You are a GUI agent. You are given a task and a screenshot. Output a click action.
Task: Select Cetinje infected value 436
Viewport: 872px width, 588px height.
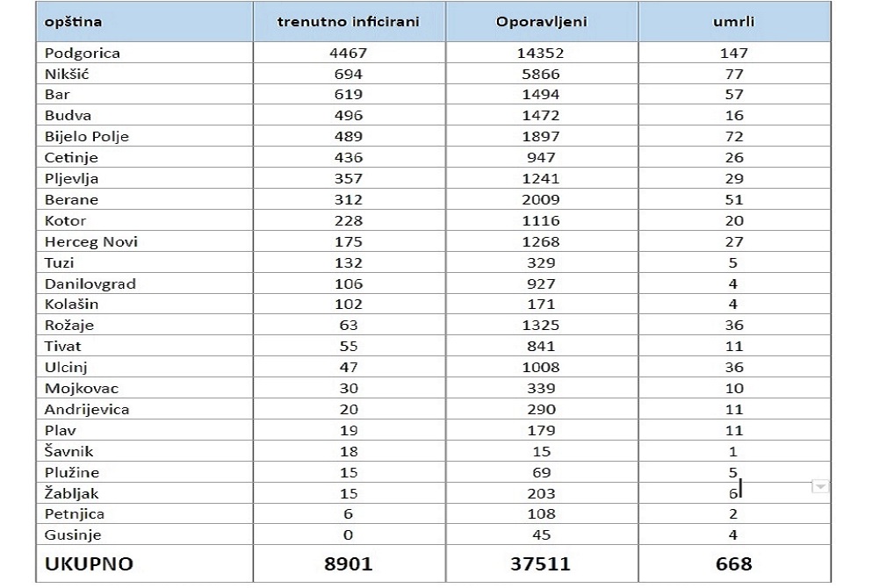tap(348, 158)
